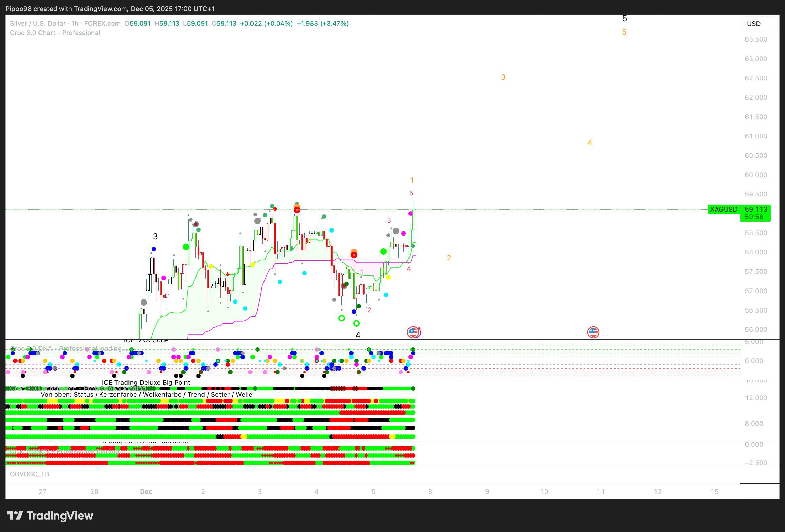Click the blue dot below the black wave 3 label
This screenshot has height=532, width=785.
click(x=154, y=249)
